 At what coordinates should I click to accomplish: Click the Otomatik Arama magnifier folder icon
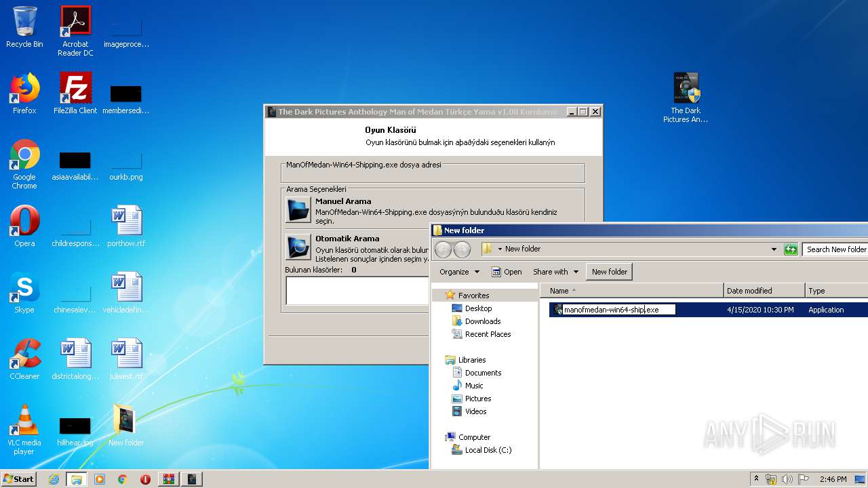coord(298,247)
